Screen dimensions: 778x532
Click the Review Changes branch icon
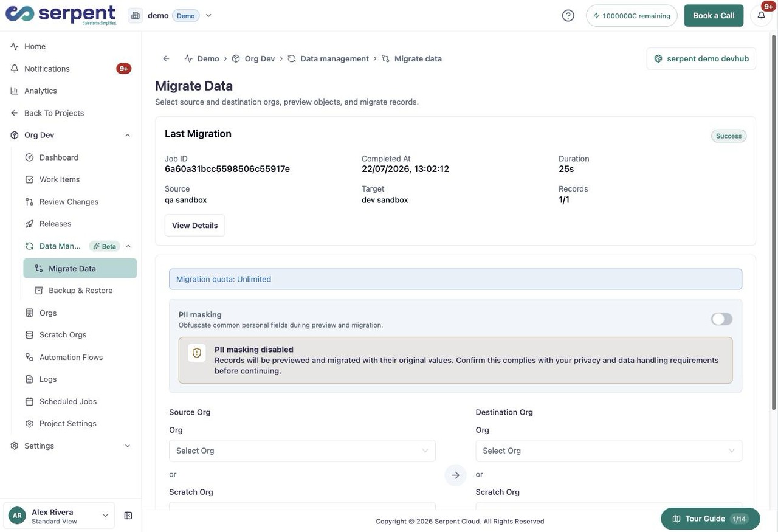coord(29,202)
